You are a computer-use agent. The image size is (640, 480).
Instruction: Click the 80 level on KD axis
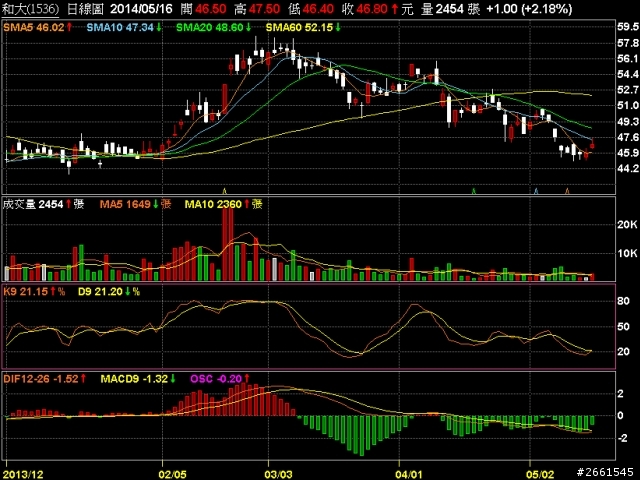[x=623, y=301]
